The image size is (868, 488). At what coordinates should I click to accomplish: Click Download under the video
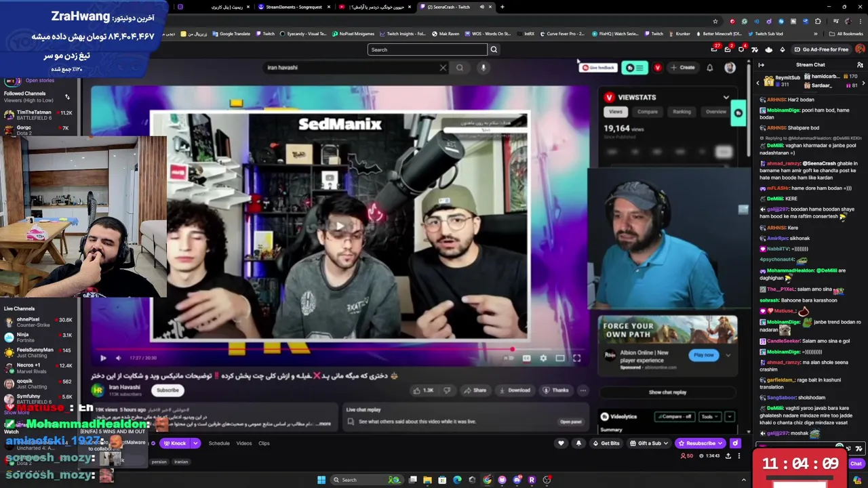coord(515,390)
